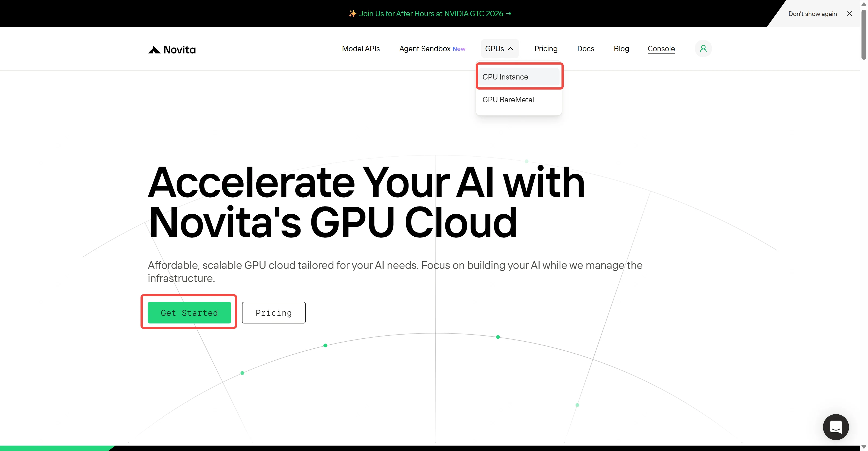Screen dimensions: 868x451
Task: Click the outlined Pricing button
Action: coord(274,312)
